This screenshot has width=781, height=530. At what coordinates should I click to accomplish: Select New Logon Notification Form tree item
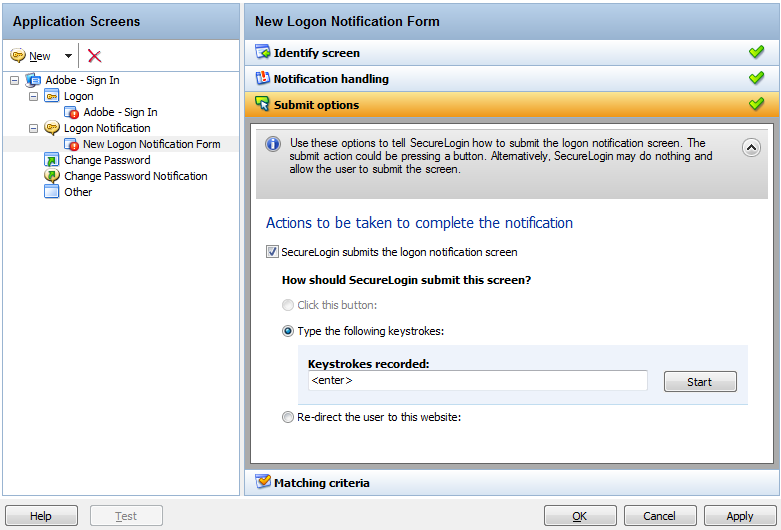(151, 144)
